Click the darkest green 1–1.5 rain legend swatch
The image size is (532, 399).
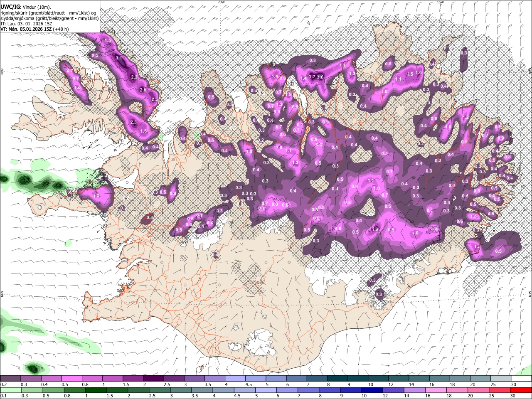[x=96, y=390]
